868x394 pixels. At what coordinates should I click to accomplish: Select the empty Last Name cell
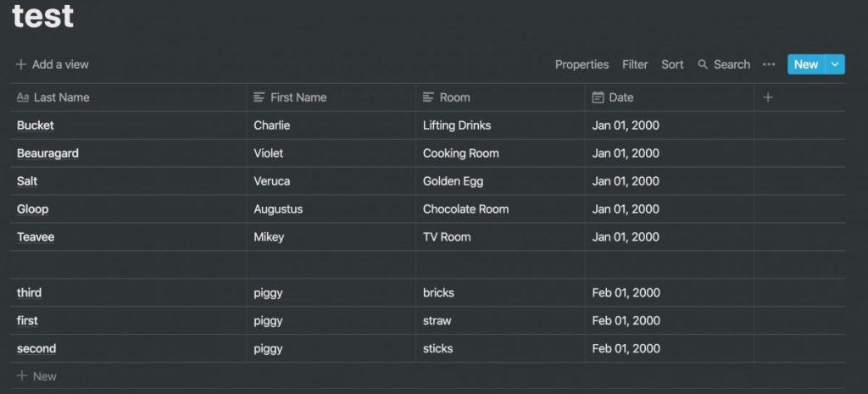pos(129,264)
